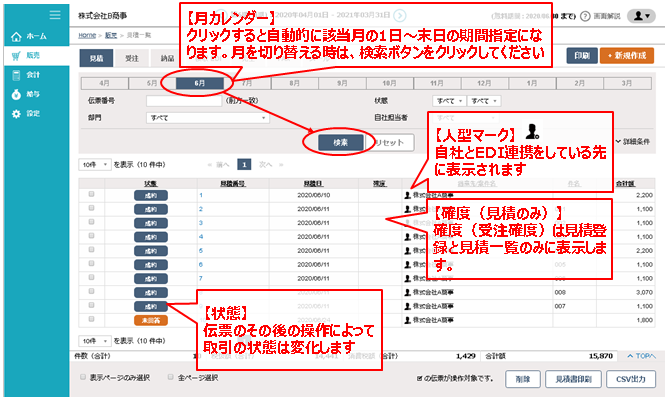Image resolution: width=670 pixels, height=401 pixels.
Task: Go to ホーム via the house icon
Action: [16, 37]
